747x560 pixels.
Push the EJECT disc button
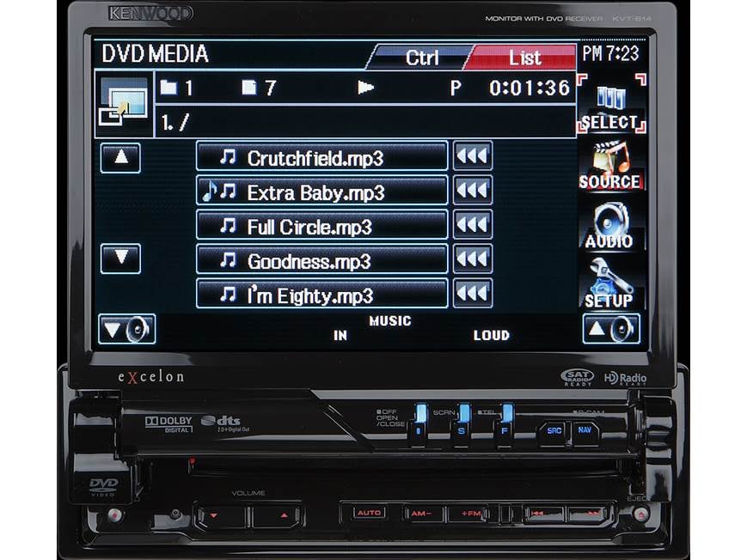tap(640, 514)
